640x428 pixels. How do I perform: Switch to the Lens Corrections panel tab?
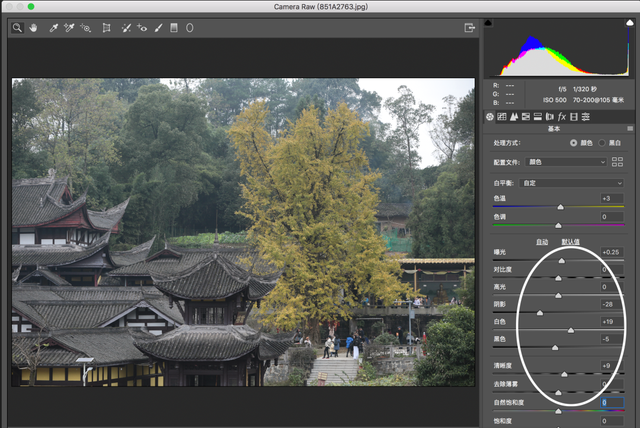click(550, 117)
